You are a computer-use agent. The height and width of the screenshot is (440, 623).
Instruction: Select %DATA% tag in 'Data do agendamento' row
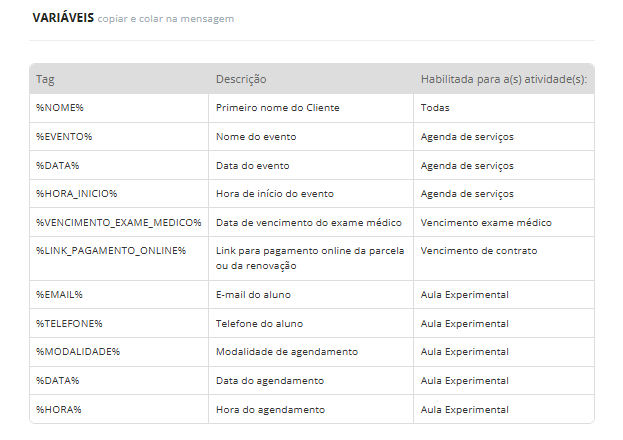click(58, 381)
